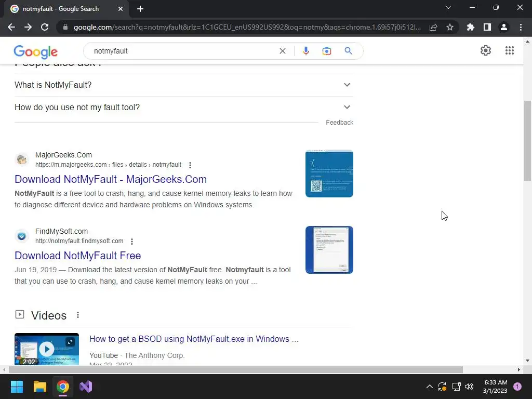Clear the search box text
This screenshot has width=532, height=399.
[282, 51]
